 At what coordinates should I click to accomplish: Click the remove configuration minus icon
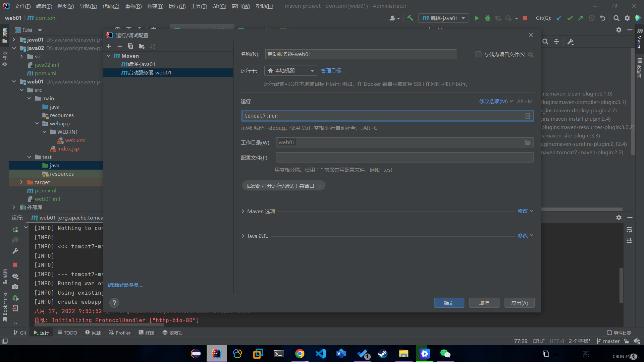119,46
